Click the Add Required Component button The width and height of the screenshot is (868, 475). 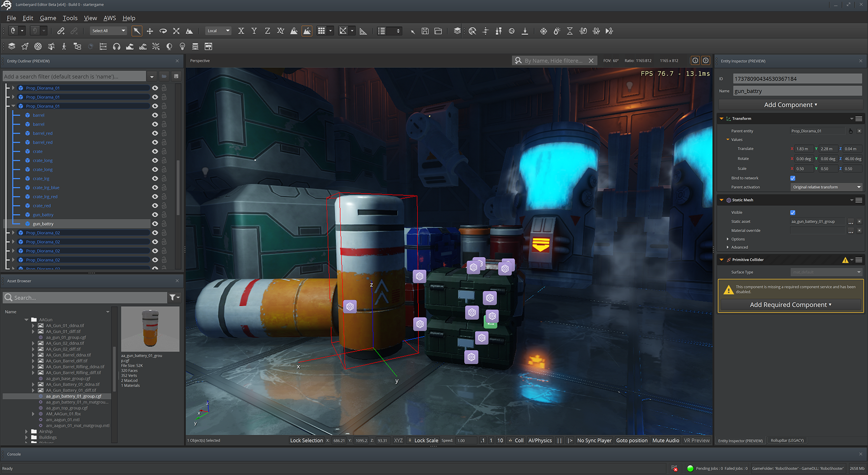click(790, 304)
